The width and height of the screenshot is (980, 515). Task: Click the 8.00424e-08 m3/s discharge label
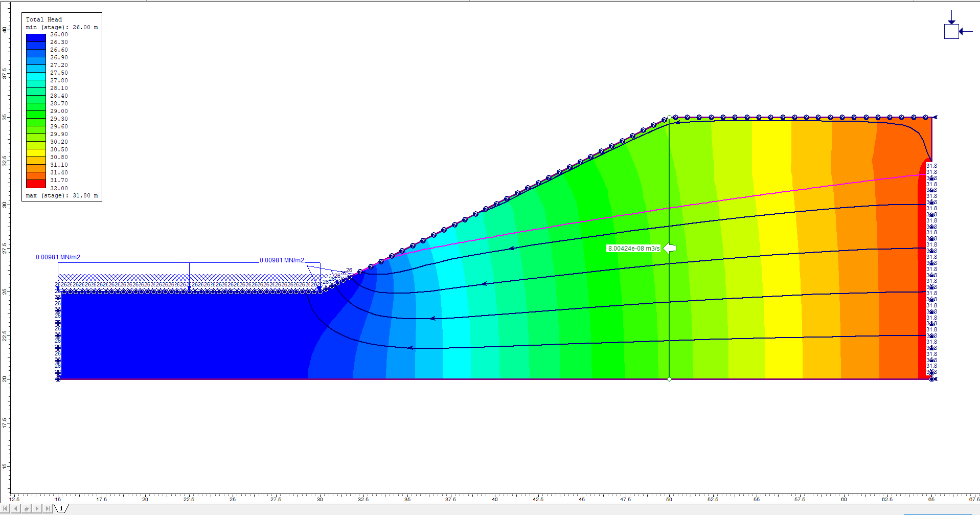633,249
